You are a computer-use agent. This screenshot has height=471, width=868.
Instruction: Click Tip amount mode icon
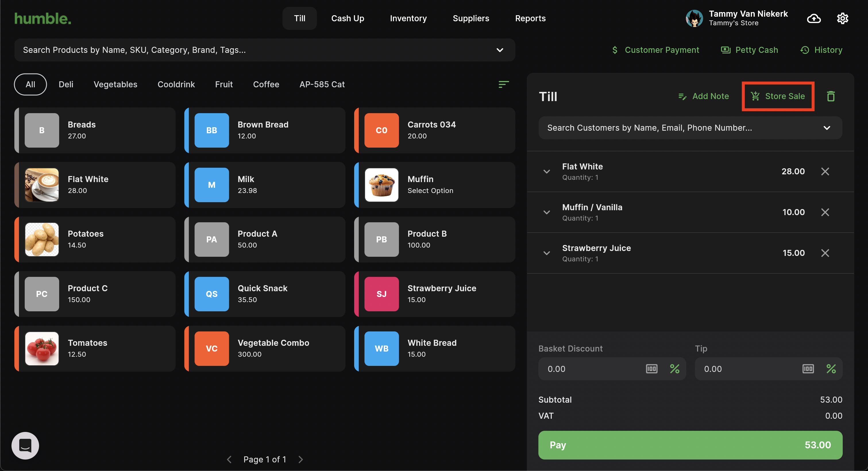808,369
